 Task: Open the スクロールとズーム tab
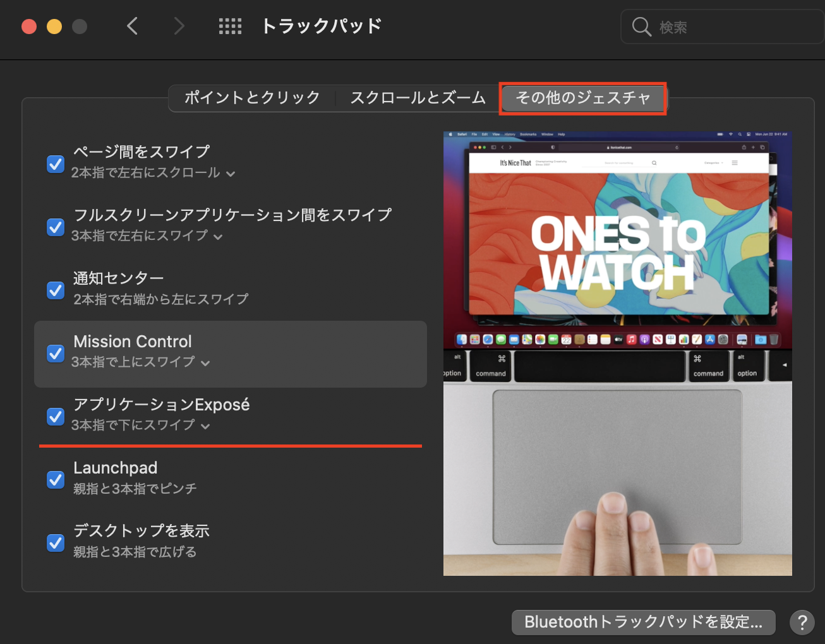pyautogui.click(x=418, y=98)
